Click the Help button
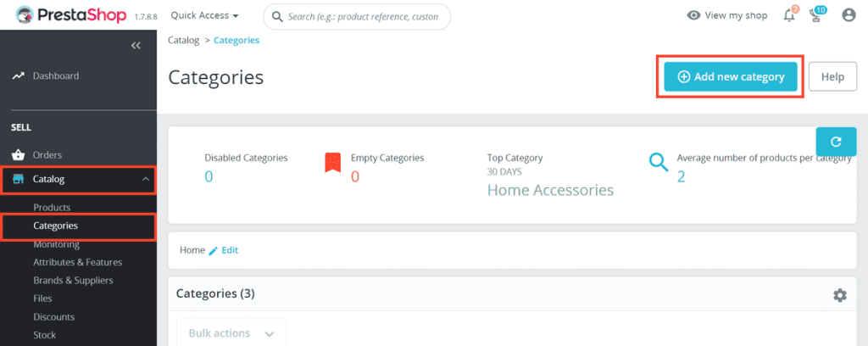868x346 pixels. point(832,77)
